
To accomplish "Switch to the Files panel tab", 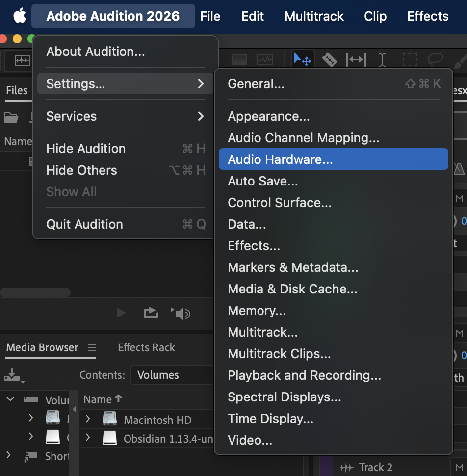I will point(17,90).
